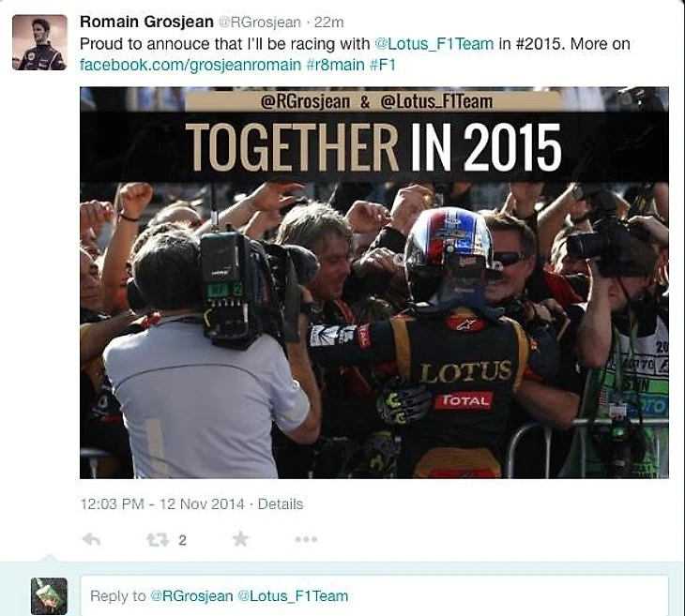Focus the Reply to @RGrosjean field
The image size is (685, 616).
pos(374,596)
